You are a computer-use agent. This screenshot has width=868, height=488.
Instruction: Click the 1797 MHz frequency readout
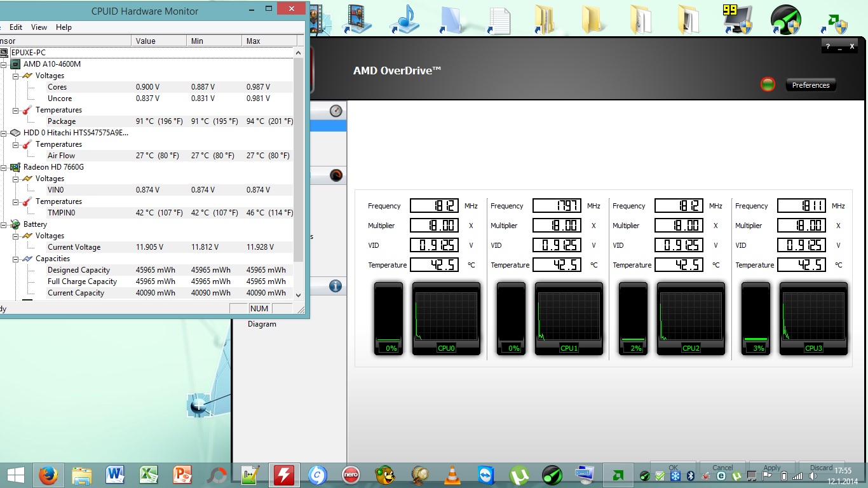click(557, 206)
